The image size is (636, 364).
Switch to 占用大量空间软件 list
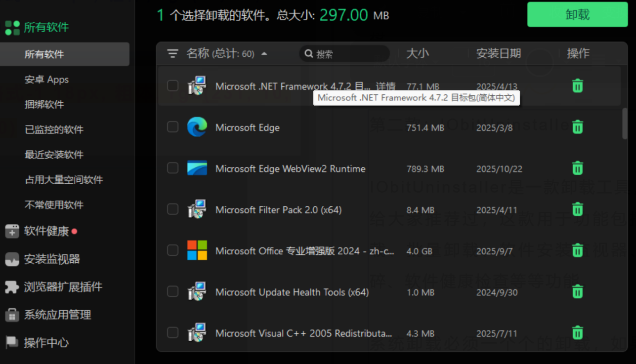(64, 180)
